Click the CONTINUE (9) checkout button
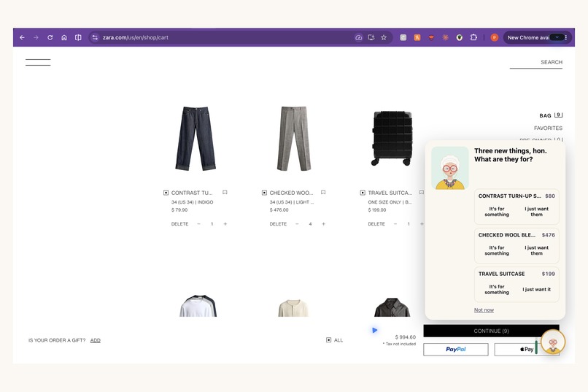This screenshot has height=392, width=588. 491,331
